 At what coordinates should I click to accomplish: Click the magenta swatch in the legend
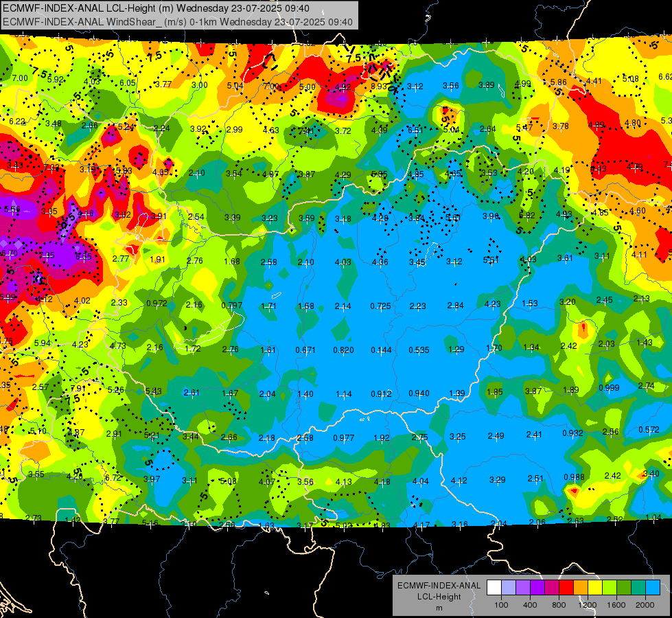(552, 587)
